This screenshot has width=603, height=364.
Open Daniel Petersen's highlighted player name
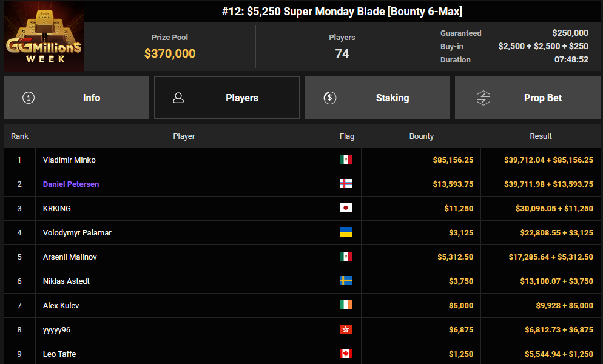pos(71,184)
